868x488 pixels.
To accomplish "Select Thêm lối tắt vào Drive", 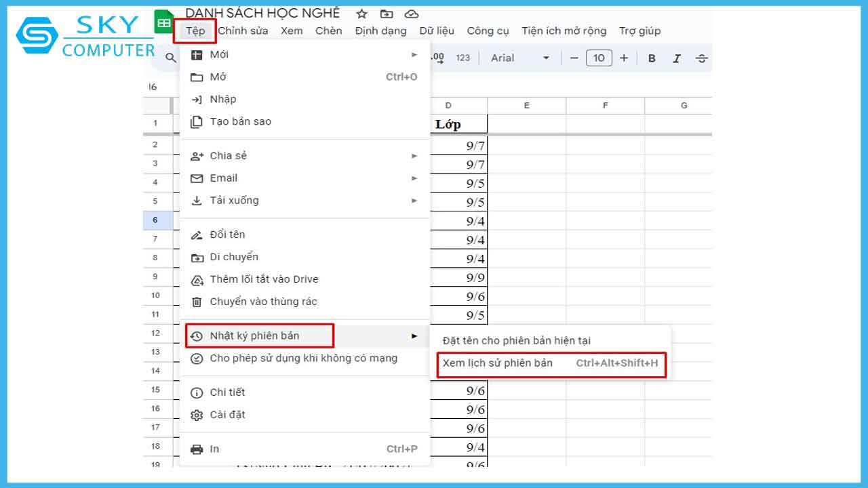I will [x=305, y=279].
